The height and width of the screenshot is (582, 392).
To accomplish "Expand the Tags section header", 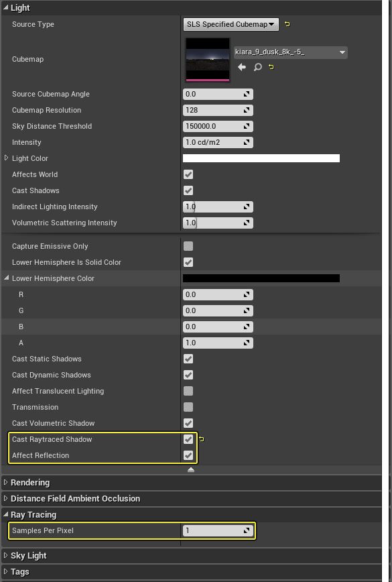I will tap(6, 571).
